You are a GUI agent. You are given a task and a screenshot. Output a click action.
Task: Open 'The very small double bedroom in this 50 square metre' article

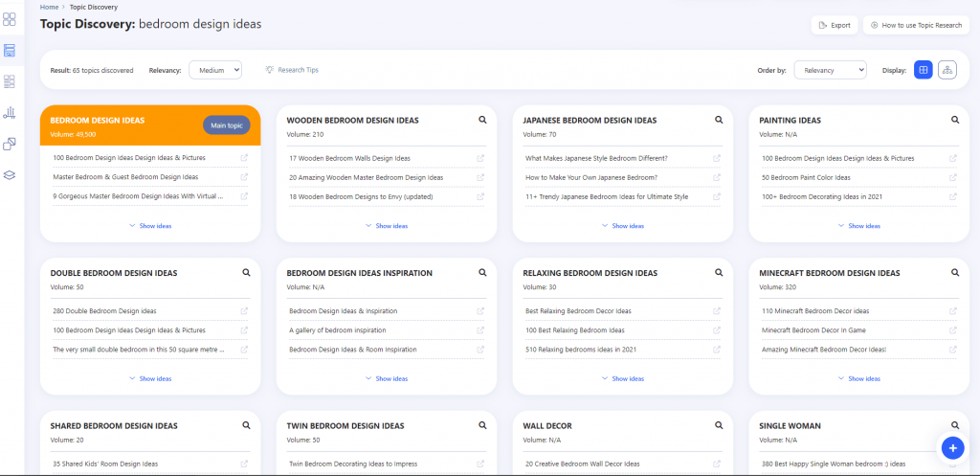[139, 349]
